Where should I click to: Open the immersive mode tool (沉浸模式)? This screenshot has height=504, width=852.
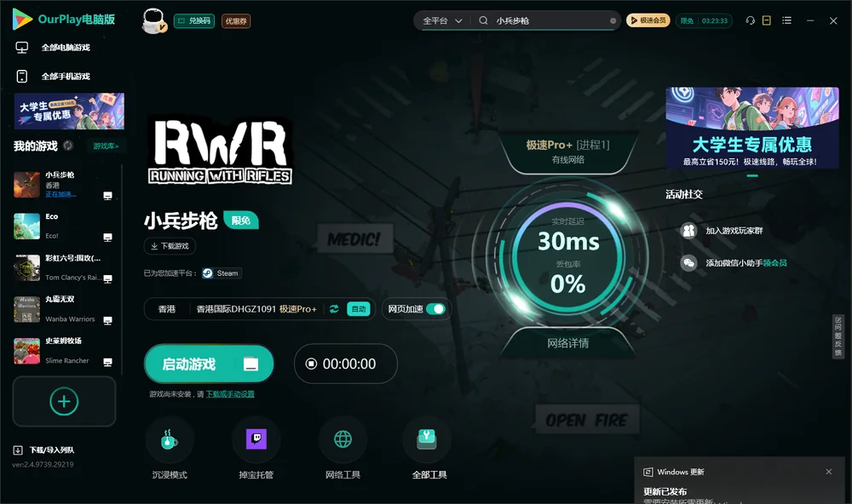[169, 439]
